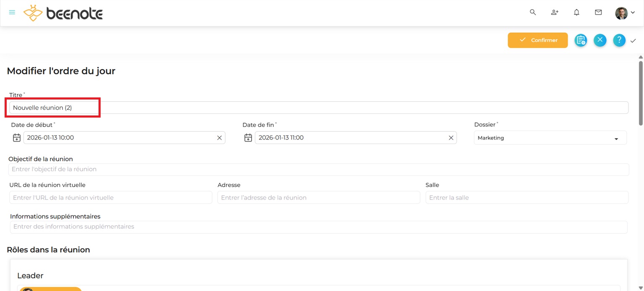Click the blue cancel X button
This screenshot has height=291, width=644.
click(x=600, y=40)
